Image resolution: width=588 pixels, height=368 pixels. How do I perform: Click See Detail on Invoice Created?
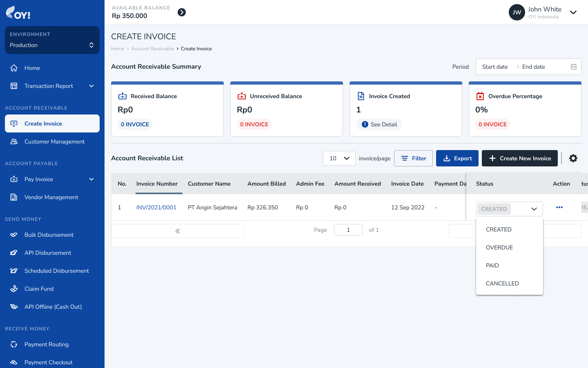379,124
